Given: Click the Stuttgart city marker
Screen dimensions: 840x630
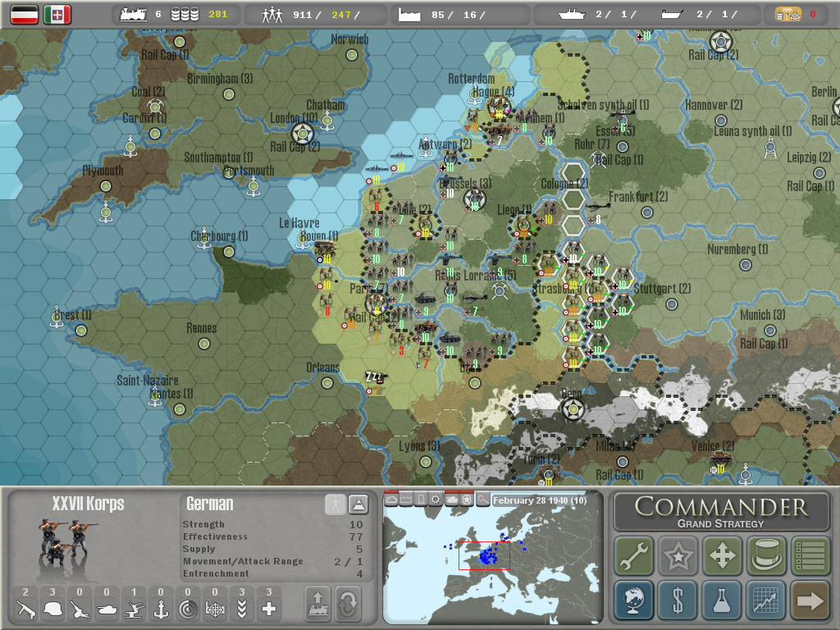Looking at the screenshot, I should pyautogui.click(x=671, y=304).
